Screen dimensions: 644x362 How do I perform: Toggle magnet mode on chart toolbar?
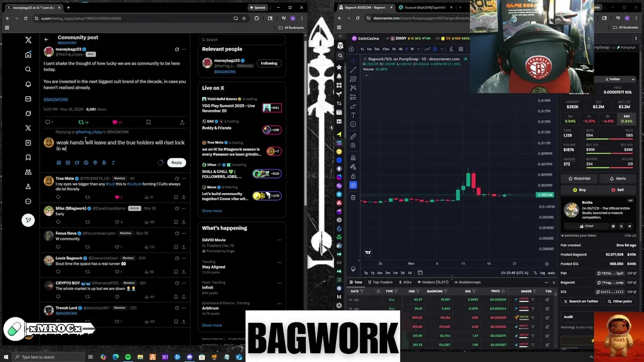(353, 158)
